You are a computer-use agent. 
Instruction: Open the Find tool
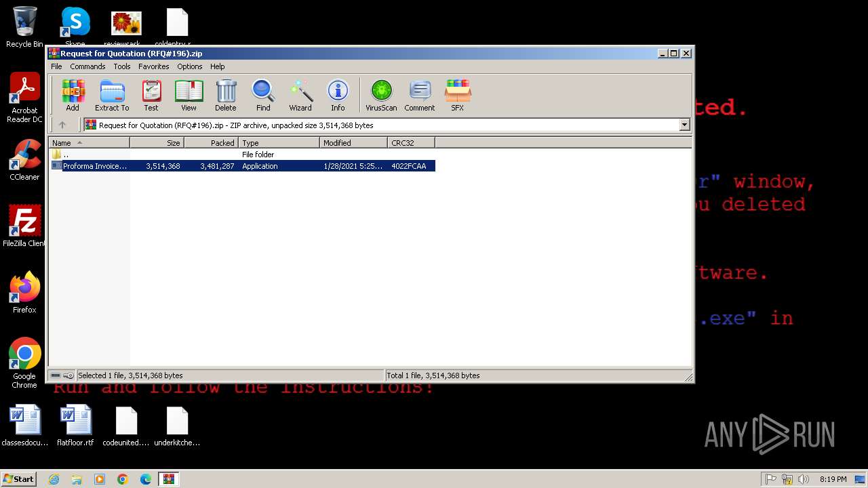pos(263,95)
